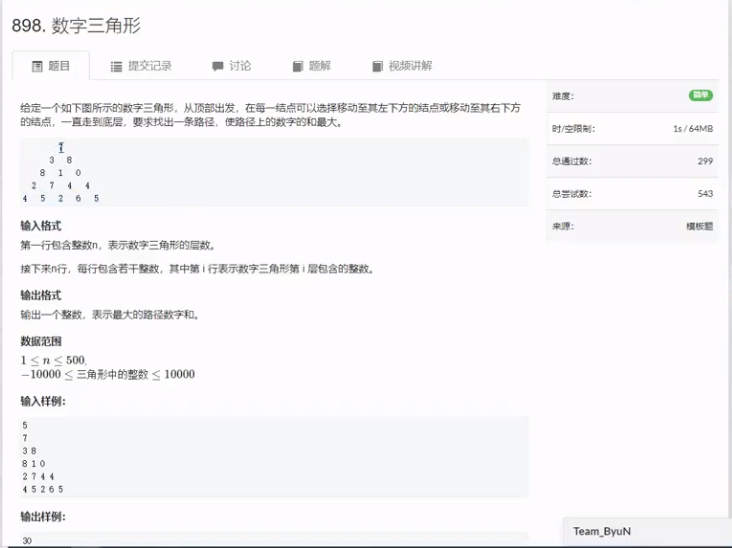The height and width of the screenshot is (548, 732).
Task: Click the sample output value 30
Action: click(x=27, y=541)
